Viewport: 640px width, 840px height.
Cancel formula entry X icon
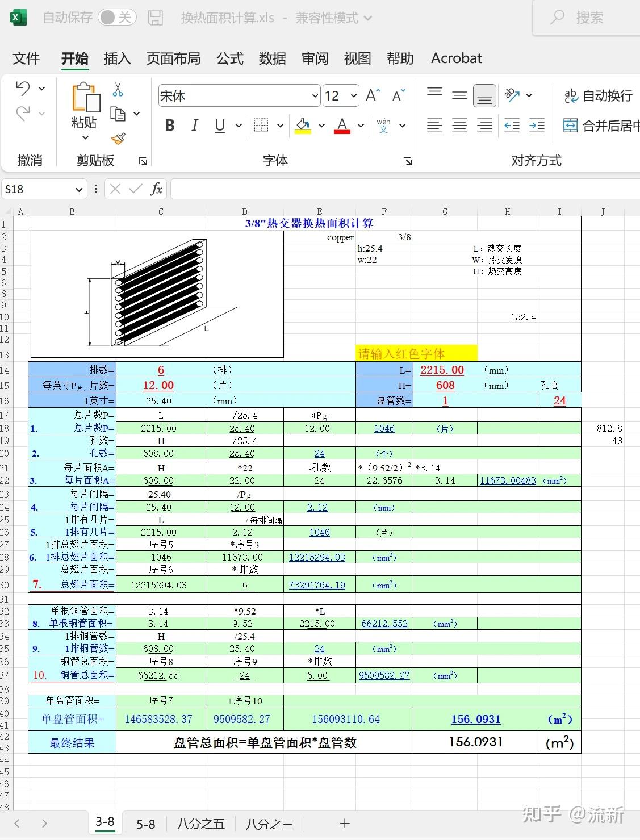(x=115, y=189)
